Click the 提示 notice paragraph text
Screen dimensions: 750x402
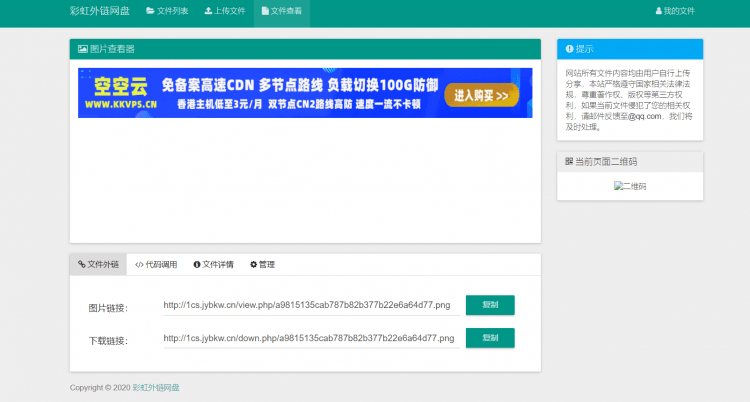click(629, 100)
